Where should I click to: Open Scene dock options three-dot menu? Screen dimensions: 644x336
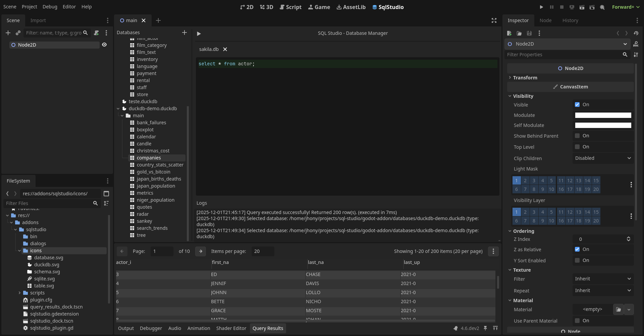tap(107, 20)
